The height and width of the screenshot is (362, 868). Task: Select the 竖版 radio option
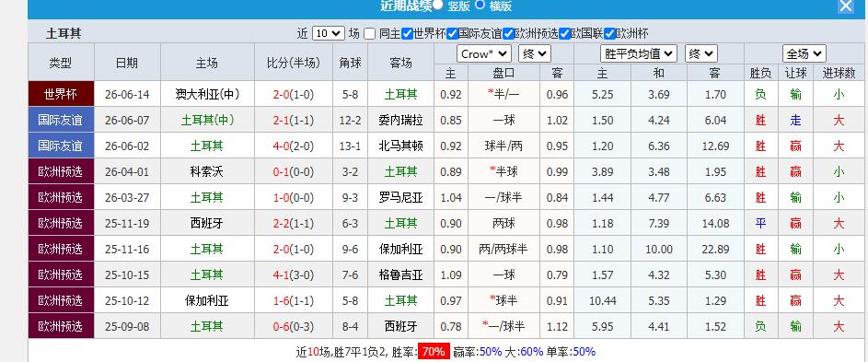(x=438, y=5)
